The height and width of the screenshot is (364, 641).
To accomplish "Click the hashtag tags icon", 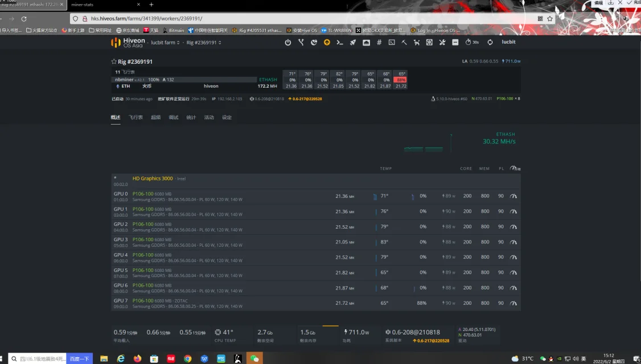I will [x=379, y=43].
